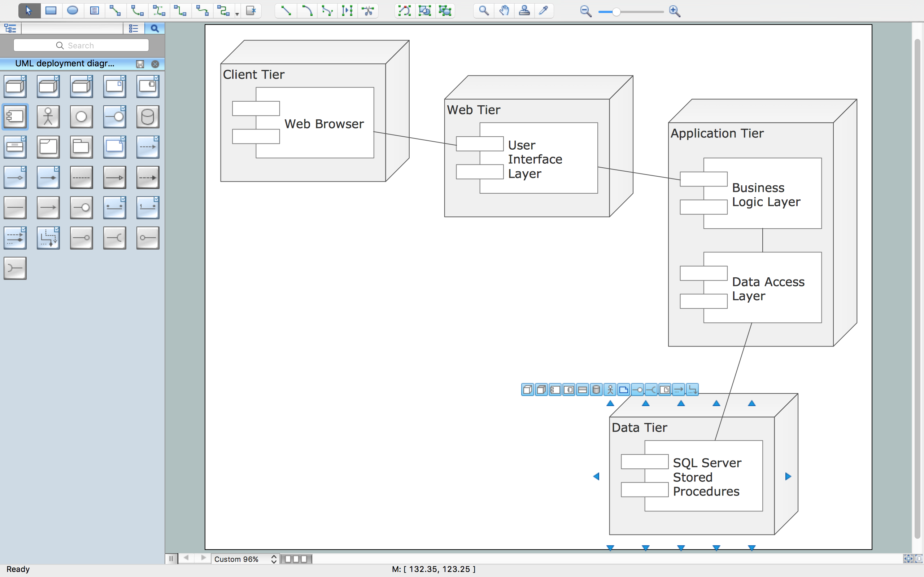Select the database cylinder shape icon
This screenshot has height=577, width=924.
click(x=147, y=116)
